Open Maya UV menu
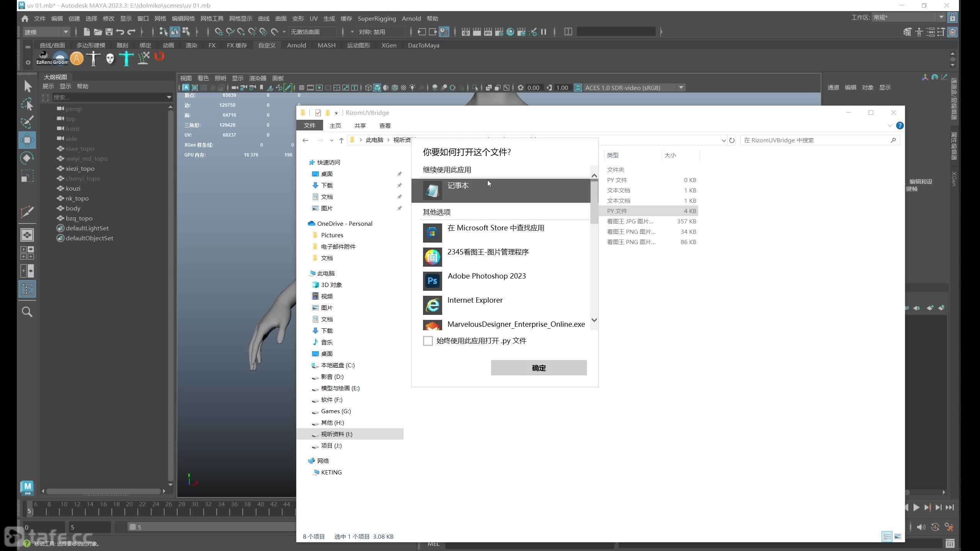The height and width of the screenshot is (551, 980). point(314,18)
